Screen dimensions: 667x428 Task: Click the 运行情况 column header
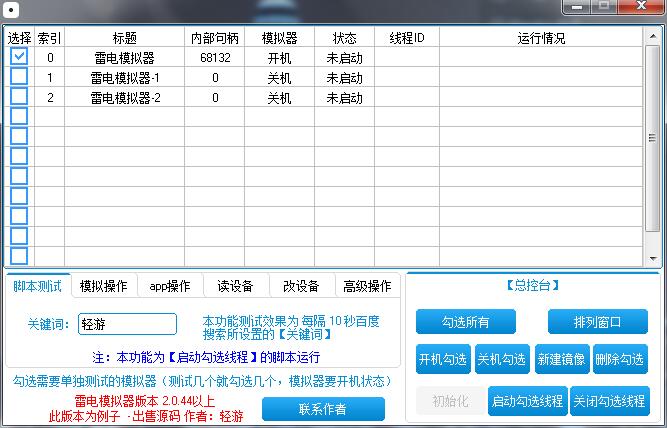coord(541,38)
